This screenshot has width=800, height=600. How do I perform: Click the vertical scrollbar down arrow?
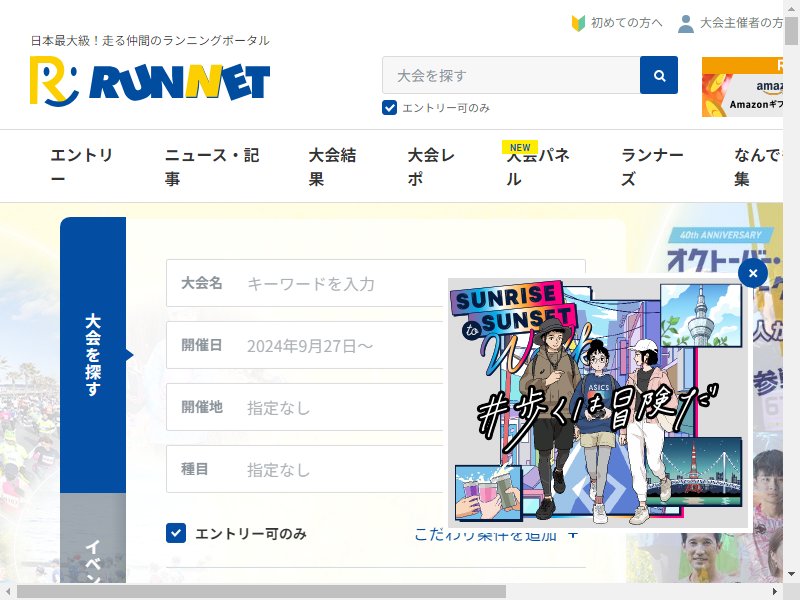tap(792, 573)
